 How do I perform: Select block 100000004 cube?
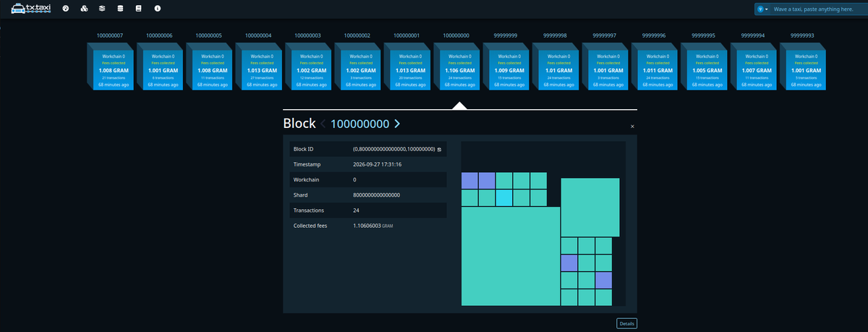point(260,67)
